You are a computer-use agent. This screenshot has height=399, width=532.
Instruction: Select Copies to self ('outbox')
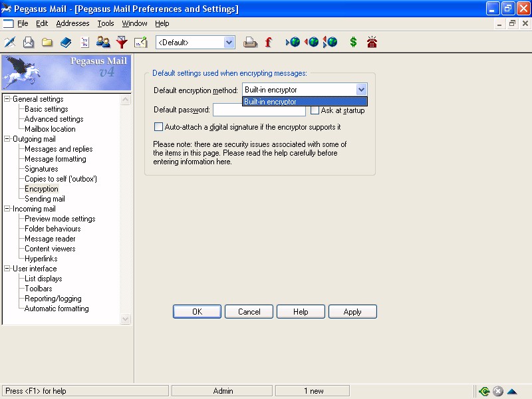tap(61, 179)
